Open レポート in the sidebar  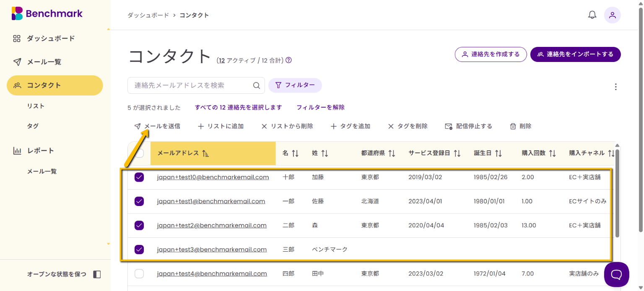(x=41, y=151)
